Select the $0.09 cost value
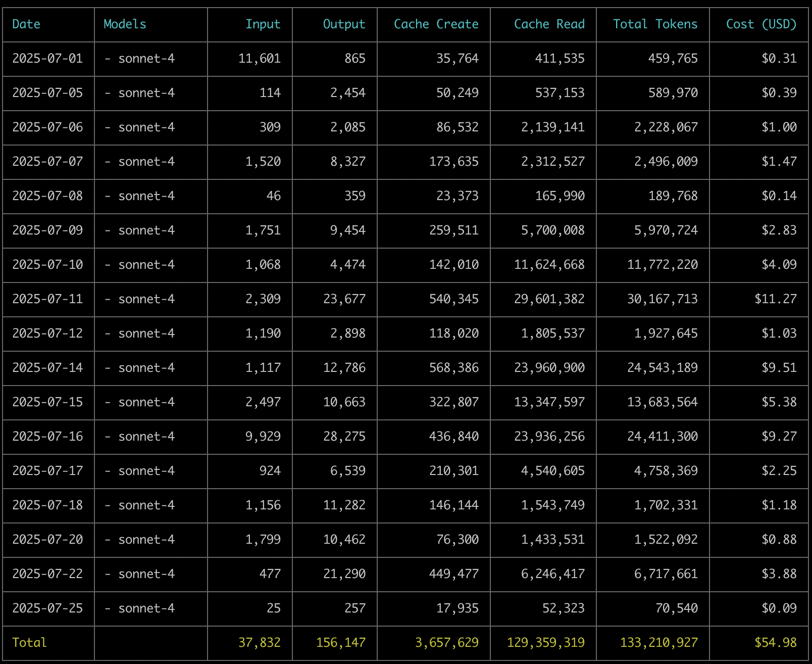Screen dimensions: 812x664 coord(779,608)
